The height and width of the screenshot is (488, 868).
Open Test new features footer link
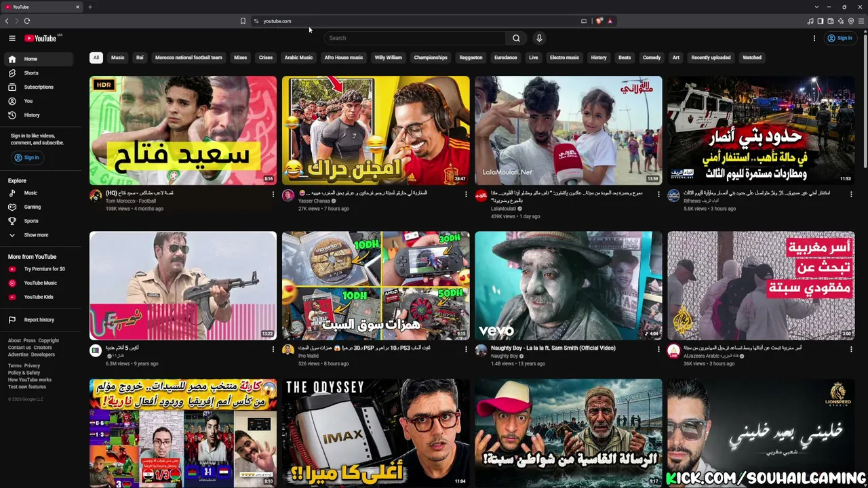pos(27,387)
